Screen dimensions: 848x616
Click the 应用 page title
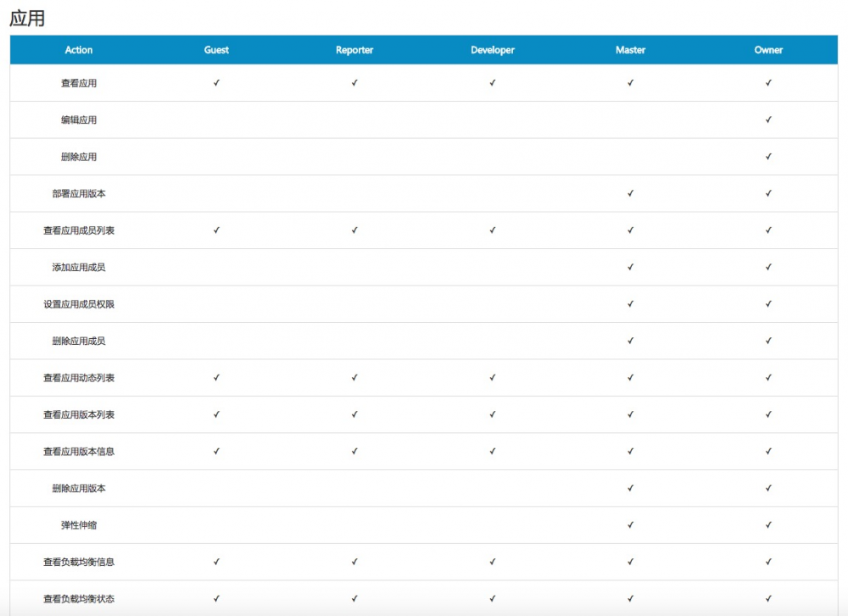pos(27,16)
